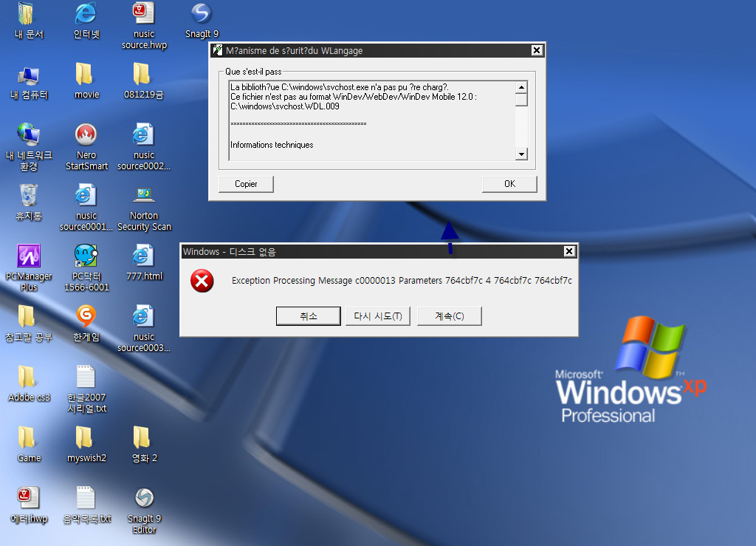The image size is (756, 546).
Task: Launch the Nero StartSmart shortcut
Action: (x=86, y=134)
